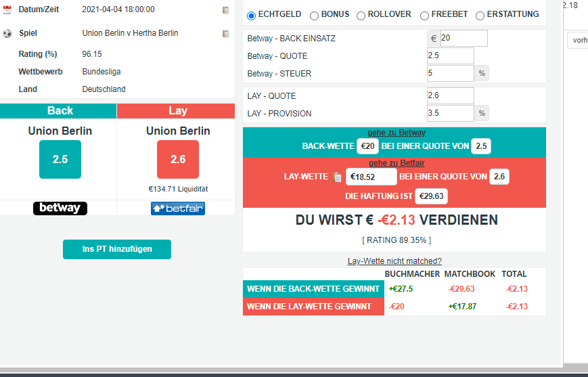Viewport: 588px width, 377px height.
Task: Copy the Spiel name with clipboard icon
Action: tap(226, 34)
